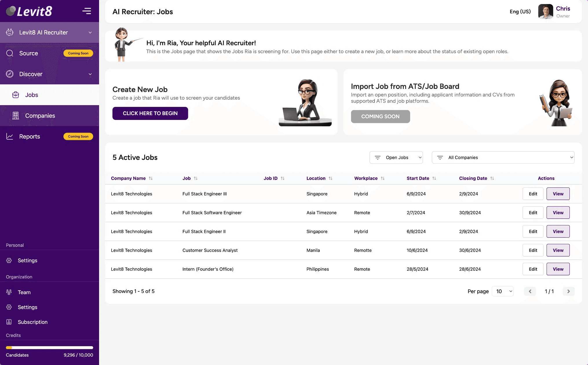This screenshot has height=365, width=588.
Task: Open the Reports menu item
Action: click(50, 136)
